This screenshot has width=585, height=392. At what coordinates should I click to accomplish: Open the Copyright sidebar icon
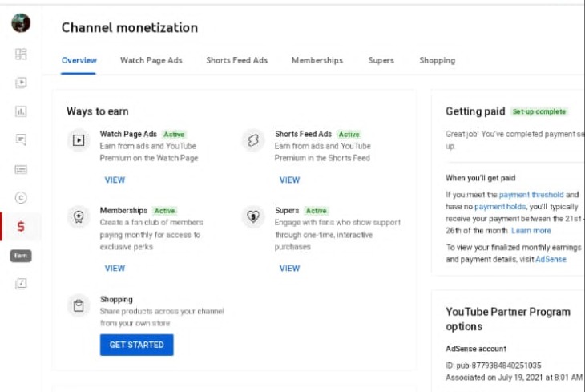tap(21, 198)
